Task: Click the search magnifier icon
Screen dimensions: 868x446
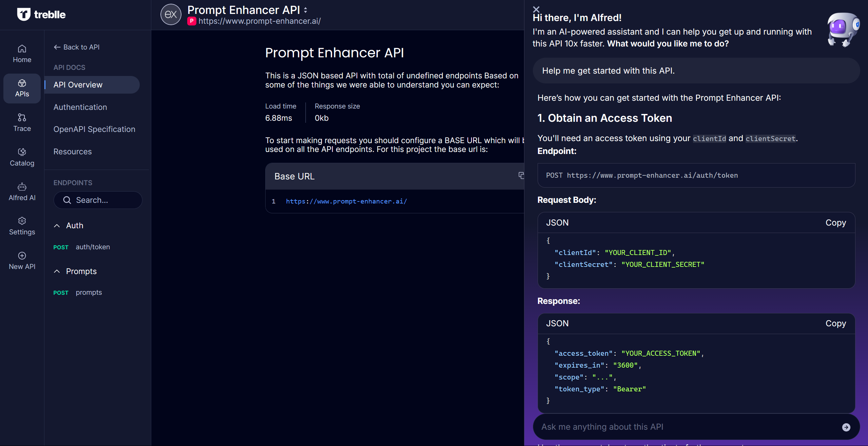Action: click(67, 200)
